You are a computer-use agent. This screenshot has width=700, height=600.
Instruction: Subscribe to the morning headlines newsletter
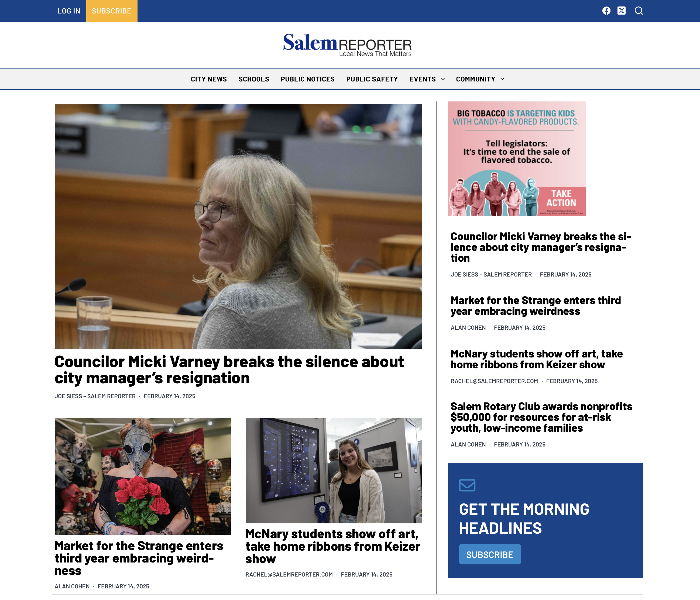coord(489,554)
